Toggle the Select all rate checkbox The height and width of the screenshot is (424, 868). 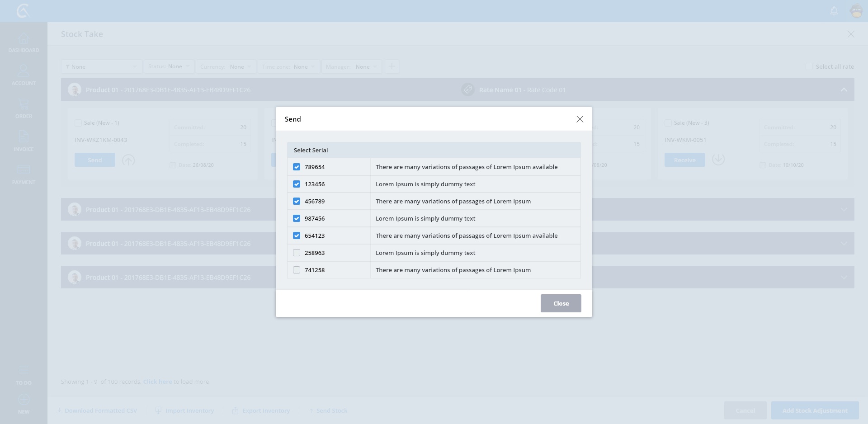[x=809, y=66]
